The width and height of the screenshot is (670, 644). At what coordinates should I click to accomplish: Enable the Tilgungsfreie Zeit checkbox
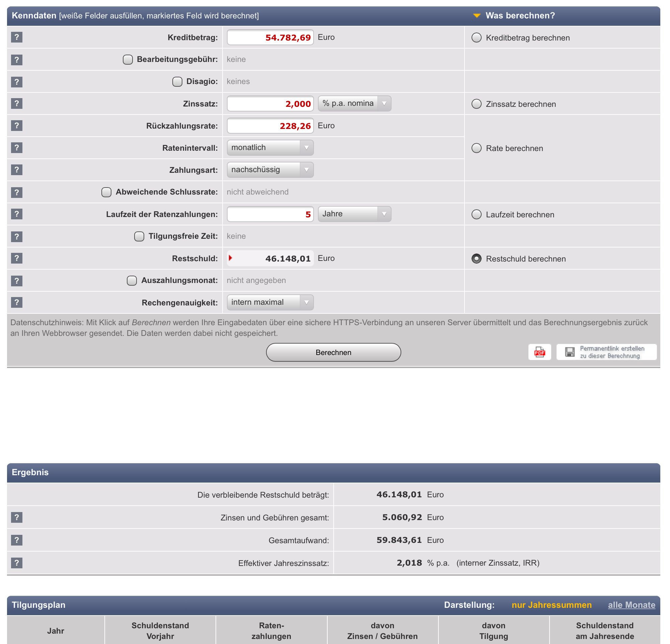point(139,236)
